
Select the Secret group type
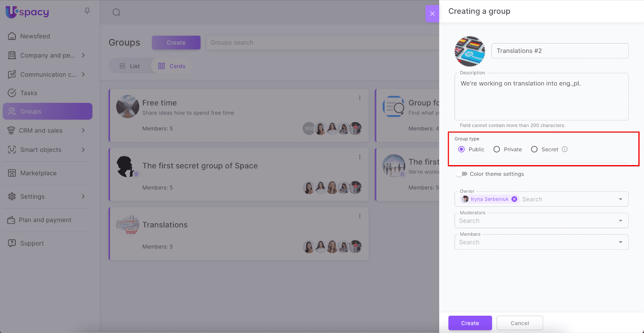click(534, 149)
